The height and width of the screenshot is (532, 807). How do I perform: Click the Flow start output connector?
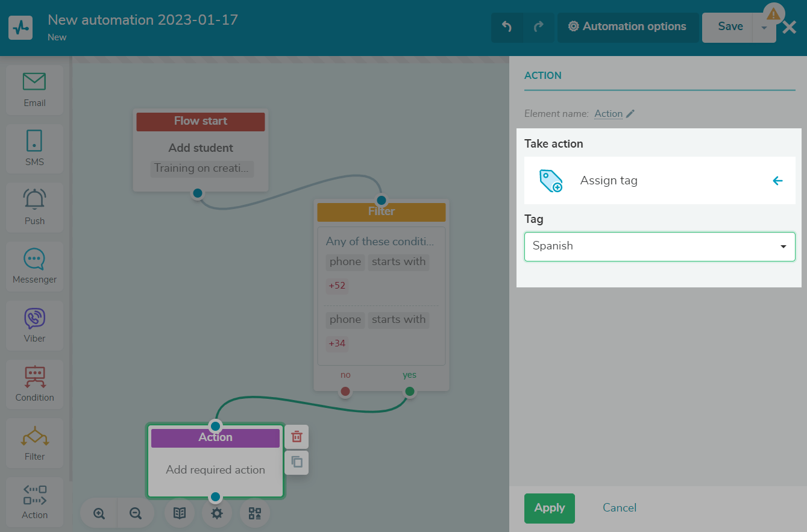point(197,193)
